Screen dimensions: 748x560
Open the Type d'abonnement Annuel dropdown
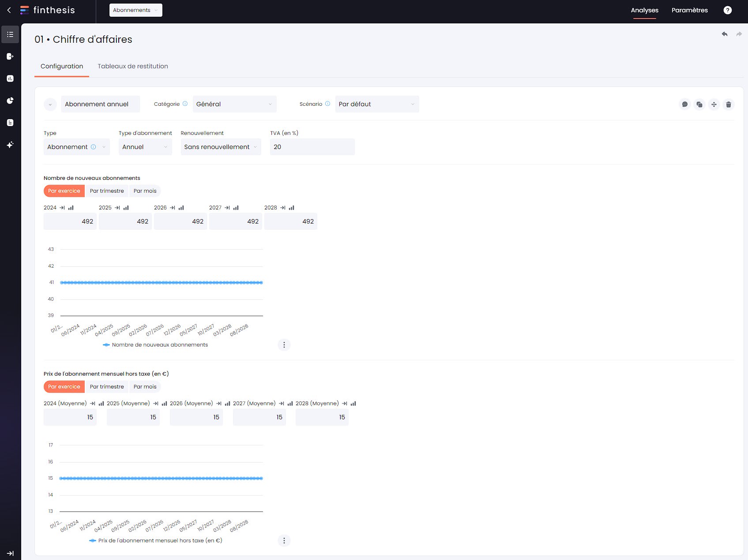(x=145, y=147)
